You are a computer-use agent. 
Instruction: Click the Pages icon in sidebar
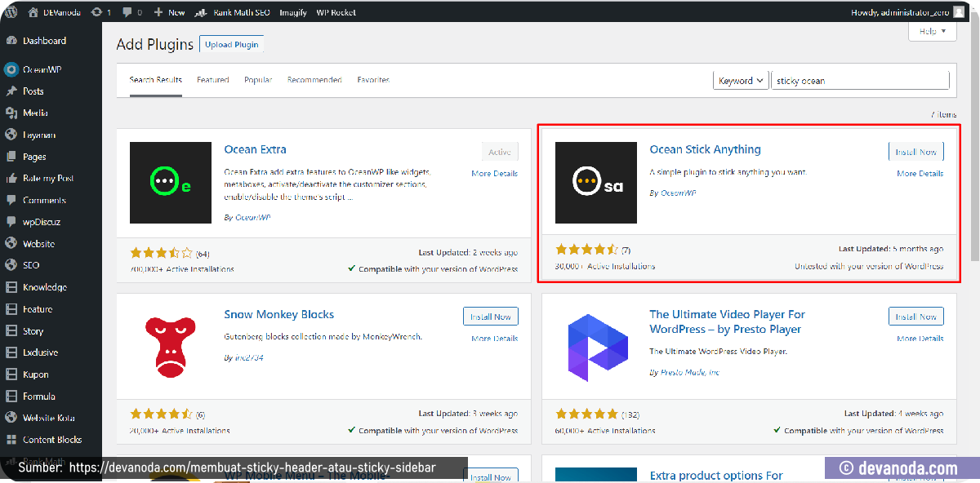pos(11,157)
